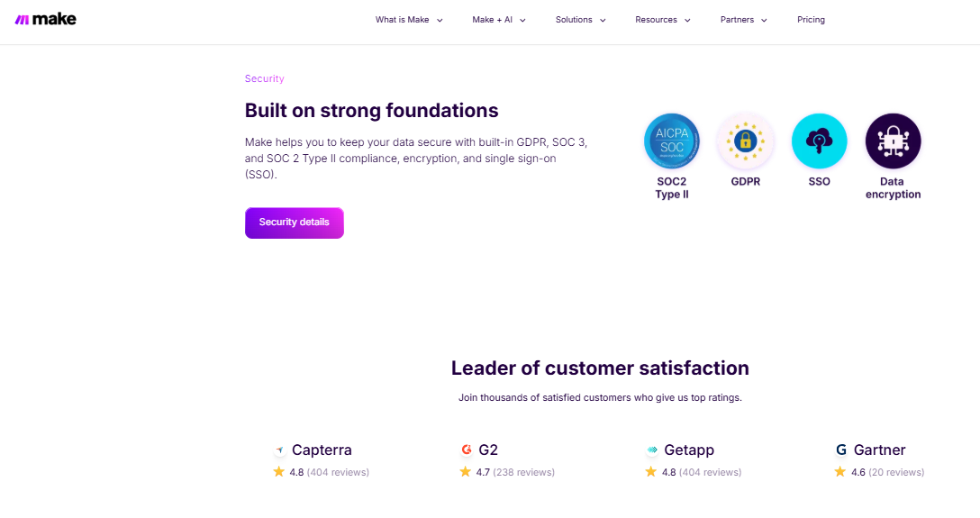The image size is (980, 518).
Task: Go to the Pricing page
Action: [811, 20]
